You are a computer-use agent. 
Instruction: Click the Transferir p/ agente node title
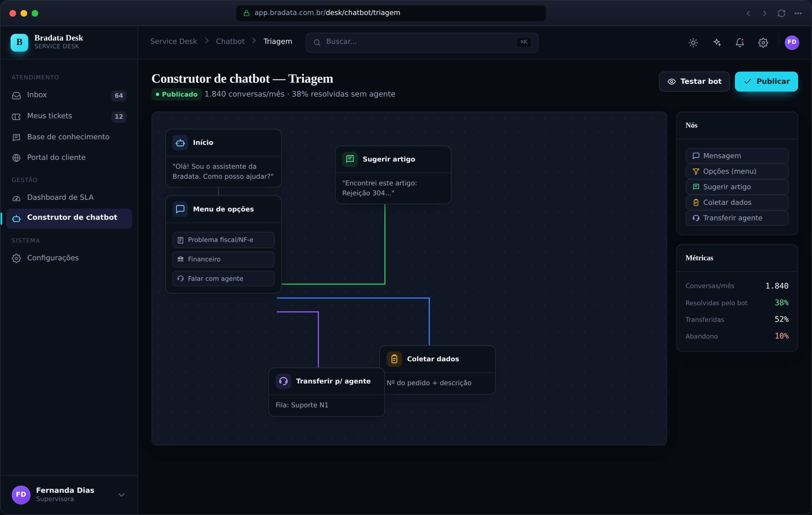tap(333, 381)
